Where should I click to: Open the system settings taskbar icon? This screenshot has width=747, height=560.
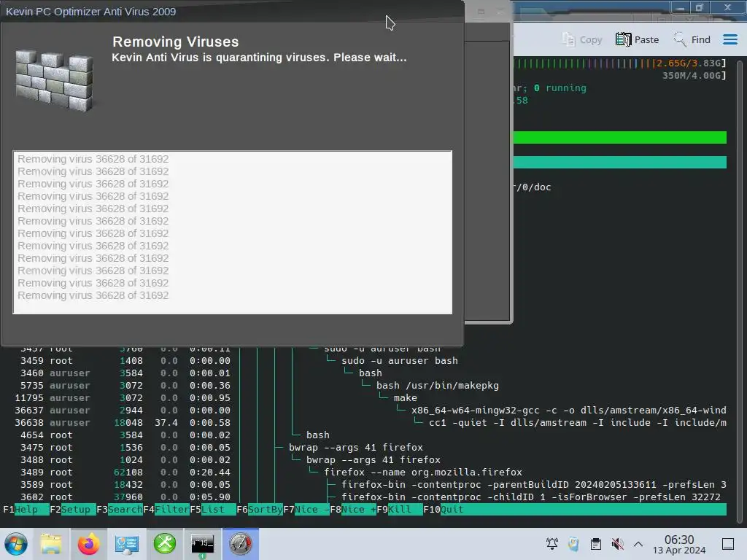[x=126, y=544]
